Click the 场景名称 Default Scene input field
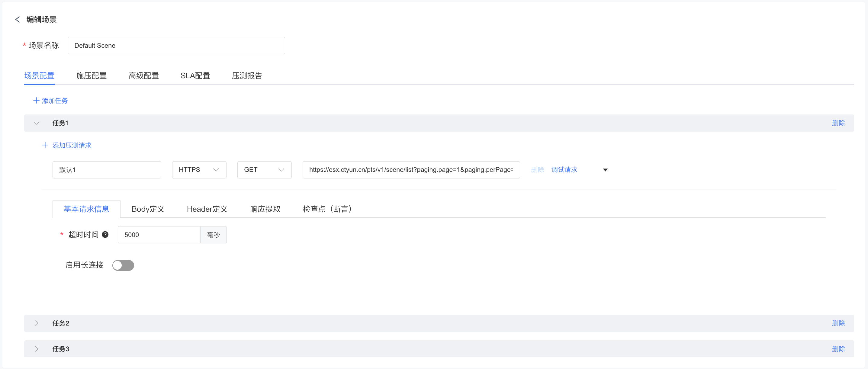 [x=176, y=46]
